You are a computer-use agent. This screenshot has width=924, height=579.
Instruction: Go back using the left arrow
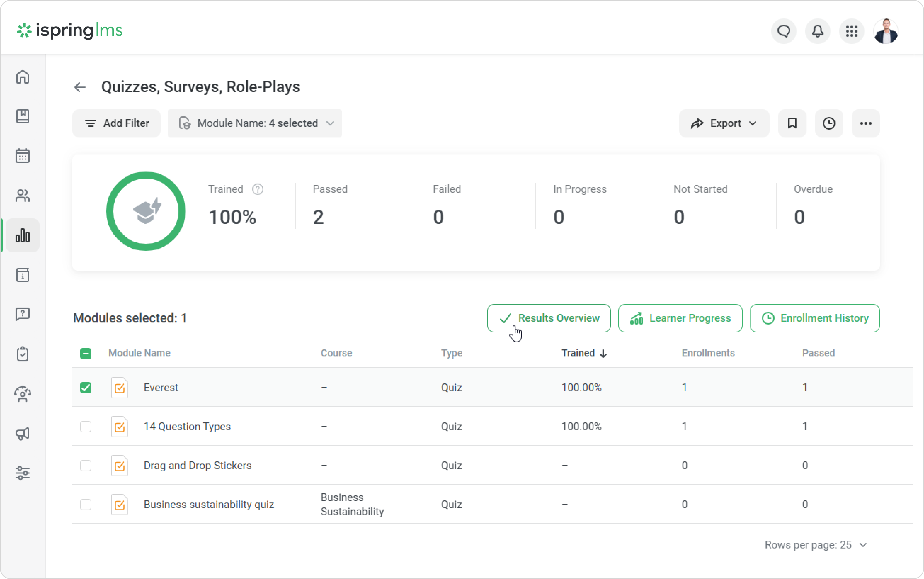(80, 87)
